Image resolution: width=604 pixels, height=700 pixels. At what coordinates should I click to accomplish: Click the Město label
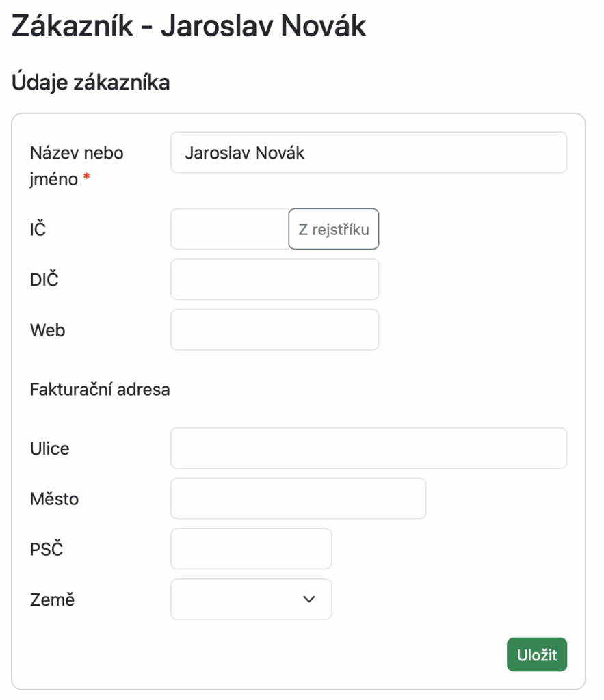(x=54, y=499)
